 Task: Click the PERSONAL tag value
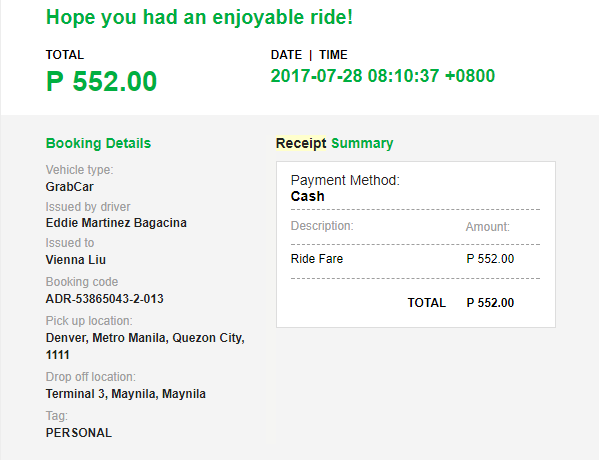click(79, 433)
